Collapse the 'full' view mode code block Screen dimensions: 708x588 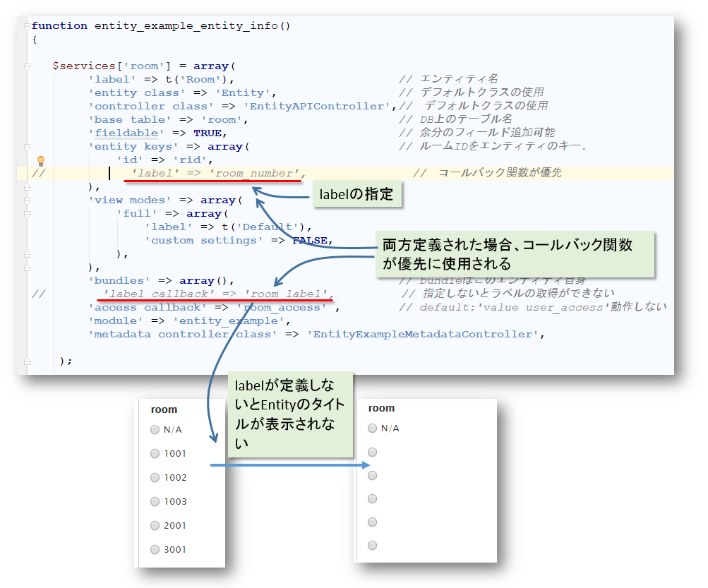pos(25,214)
